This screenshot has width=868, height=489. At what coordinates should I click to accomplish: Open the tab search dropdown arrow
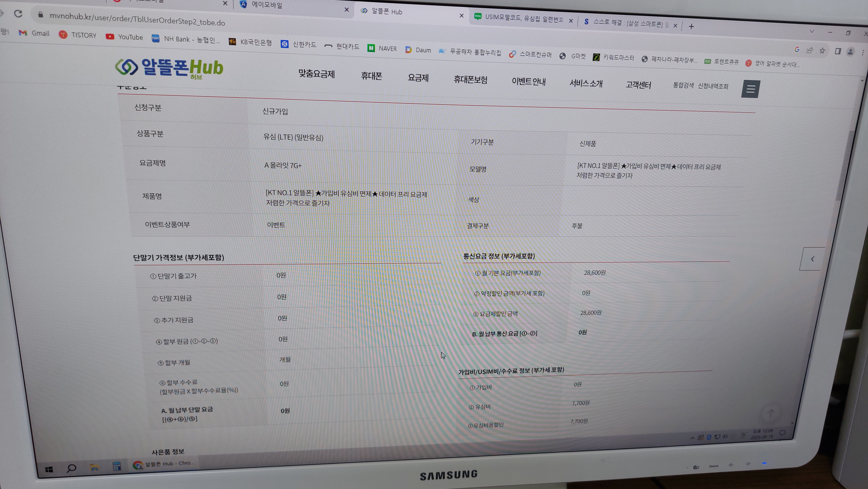pyautogui.click(x=812, y=31)
